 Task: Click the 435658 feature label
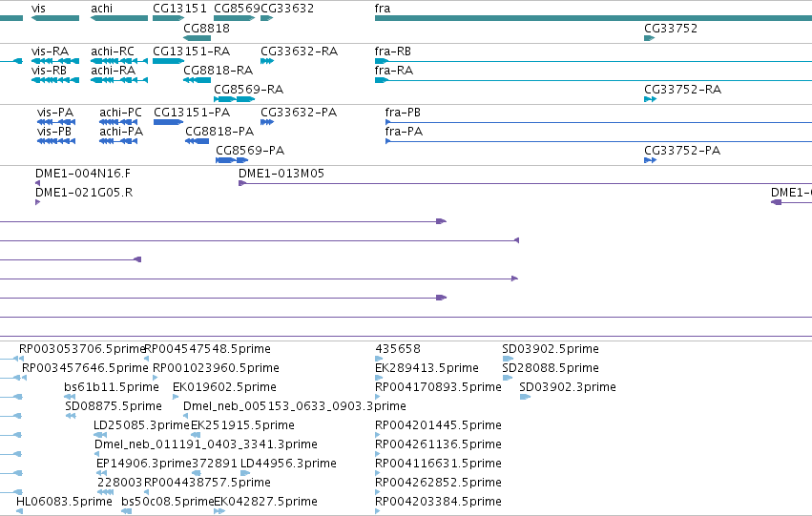click(398, 349)
